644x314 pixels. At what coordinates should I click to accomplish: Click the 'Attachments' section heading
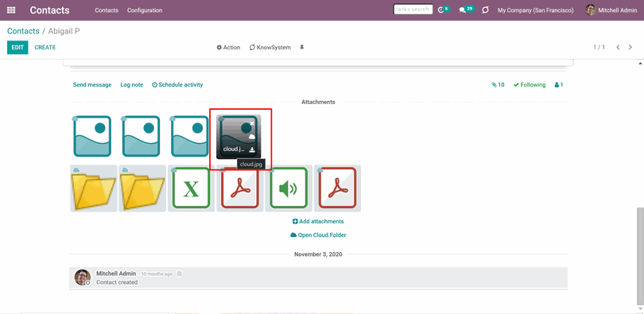point(318,103)
